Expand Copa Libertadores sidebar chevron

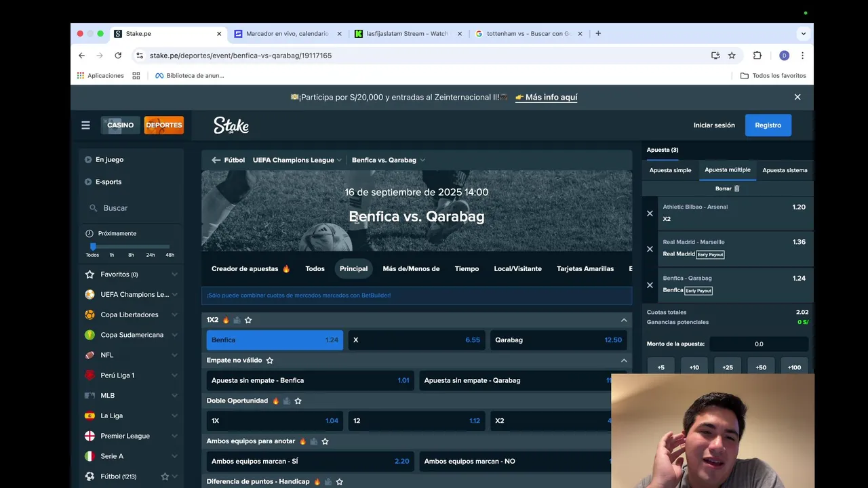coord(174,315)
